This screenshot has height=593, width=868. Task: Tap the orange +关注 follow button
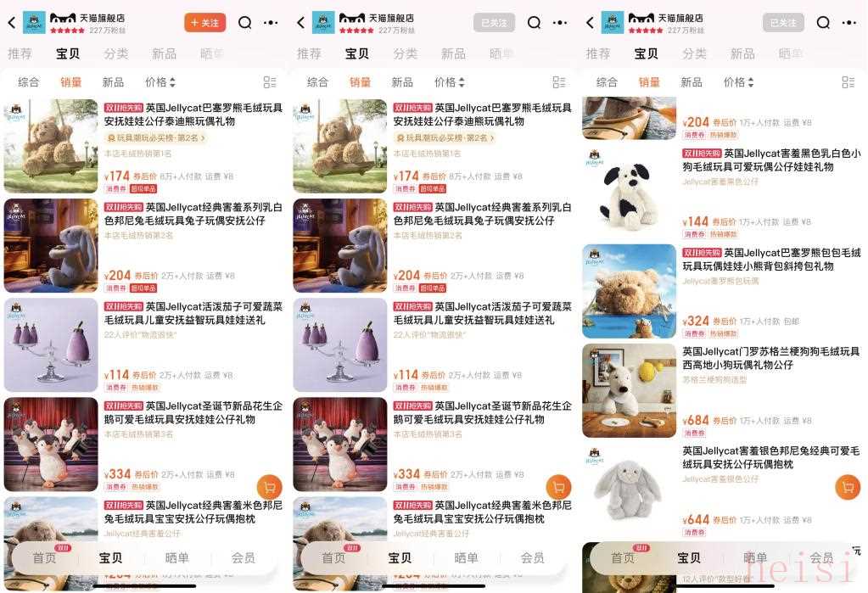pyautogui.click(x=204, y=23)
